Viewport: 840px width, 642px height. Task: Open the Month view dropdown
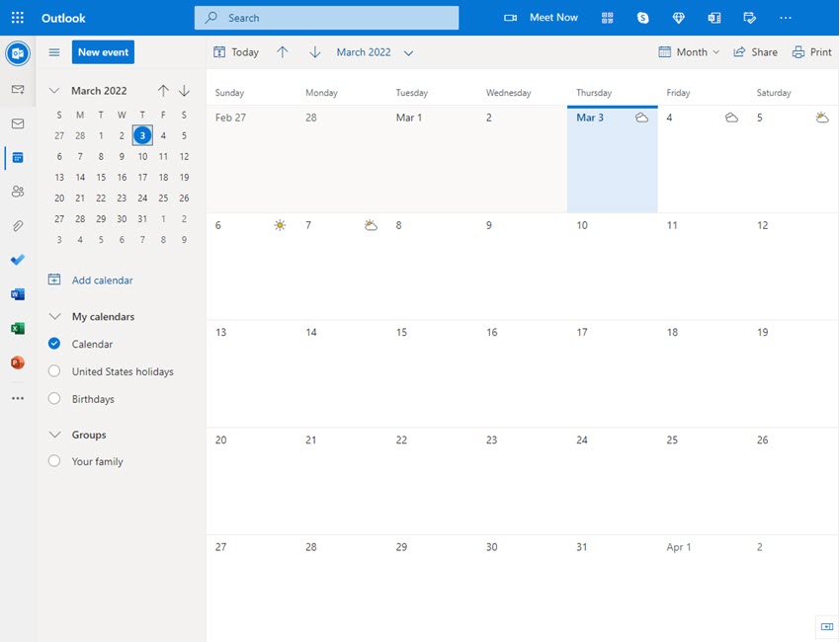tap(689, 51)
